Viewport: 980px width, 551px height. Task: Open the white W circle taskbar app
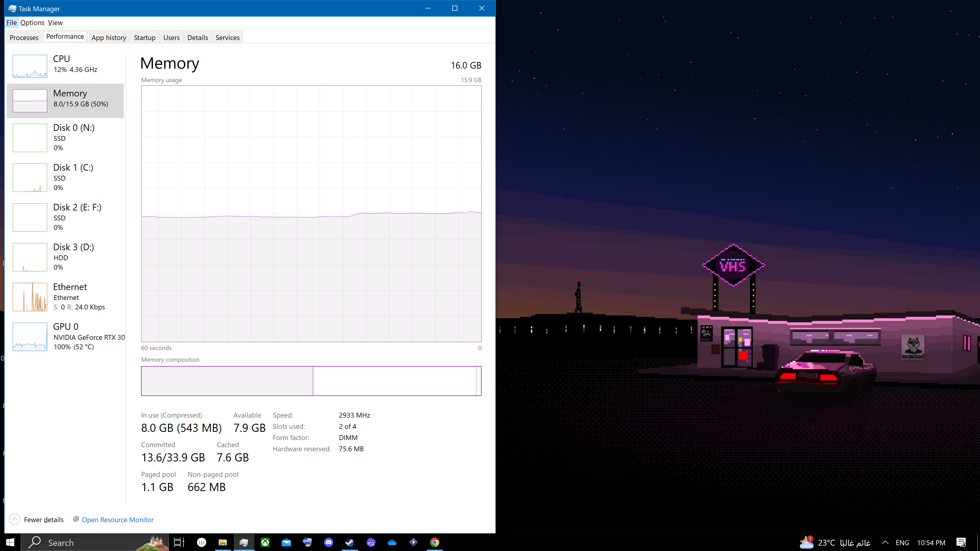coord(202,543)
